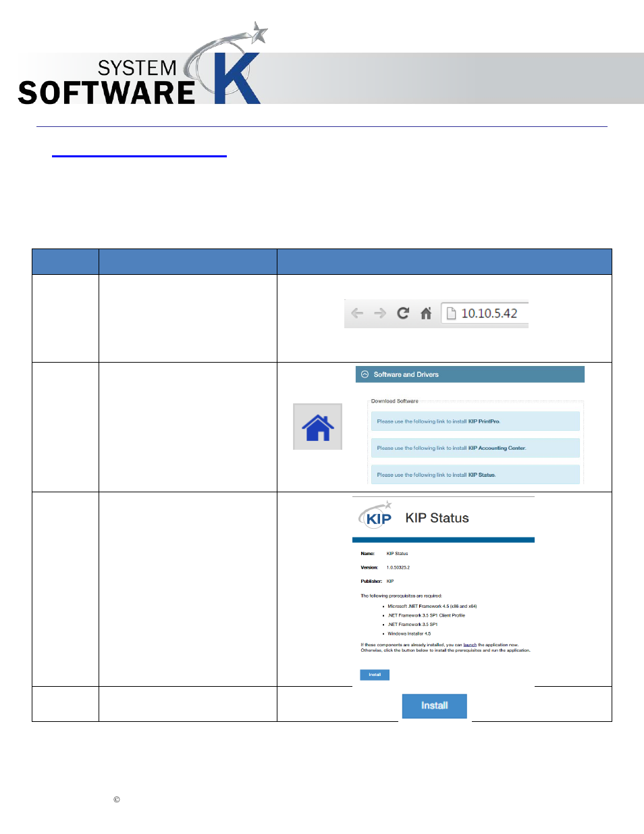Click the Download Software label

pos(395,401)
